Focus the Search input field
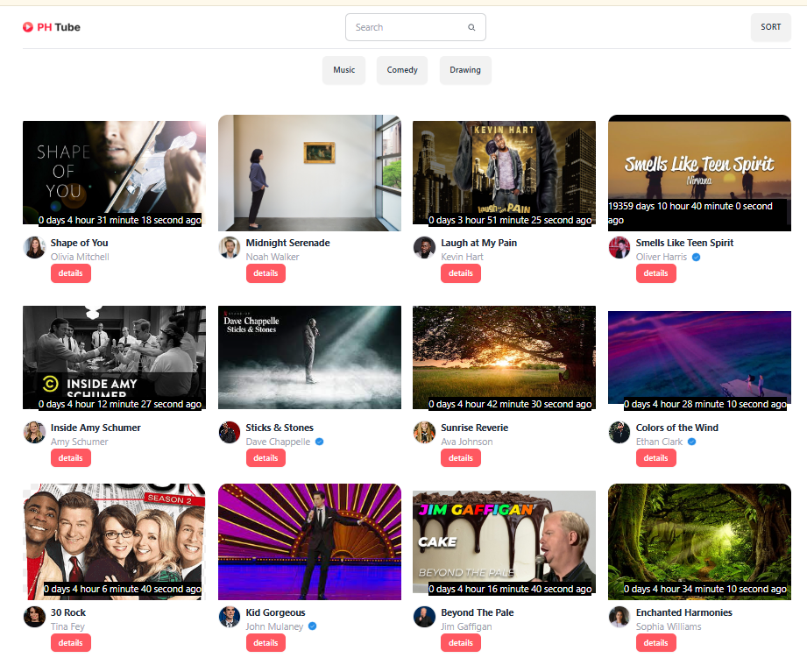This screenshot has height=672, width=807. pos(405,27)
